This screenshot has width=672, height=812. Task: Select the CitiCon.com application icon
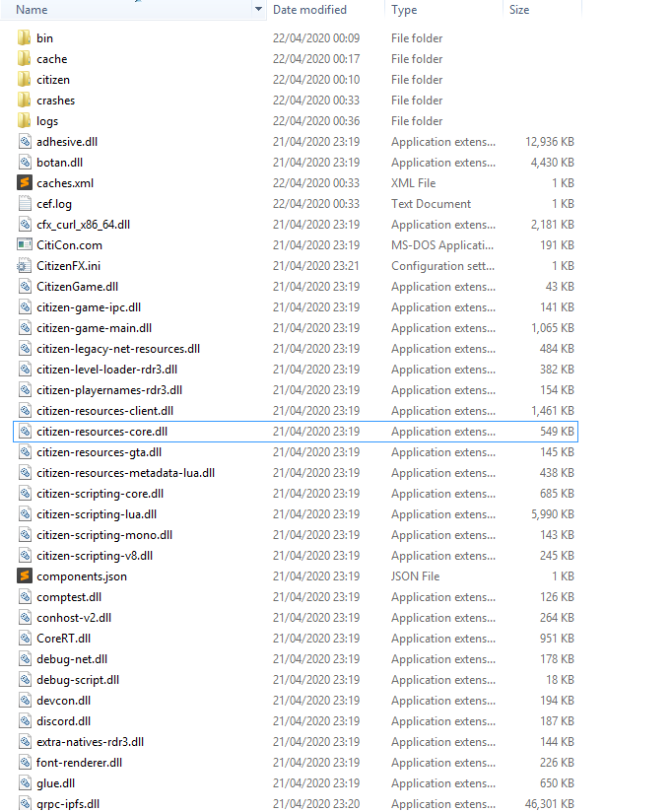click(x=25, y=244)
